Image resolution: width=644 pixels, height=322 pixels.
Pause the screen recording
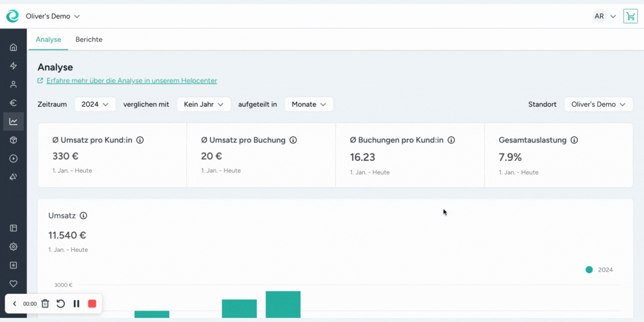[76, 304]
